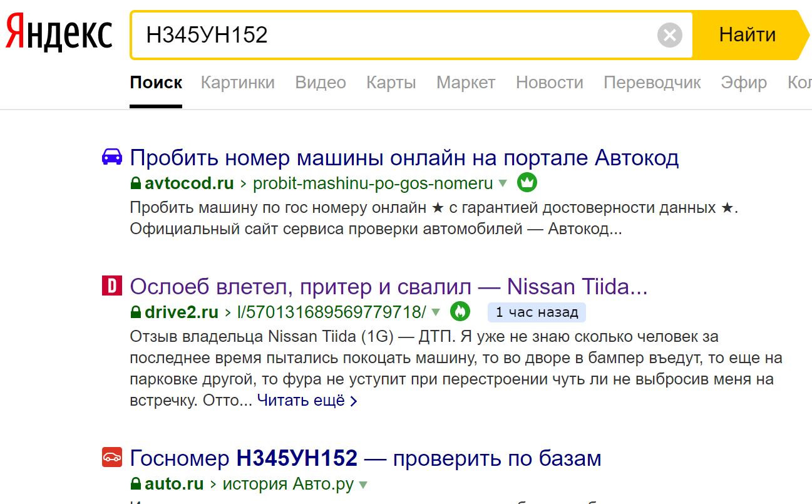Switch to the Картинки tab

click(x=237, y=83)
